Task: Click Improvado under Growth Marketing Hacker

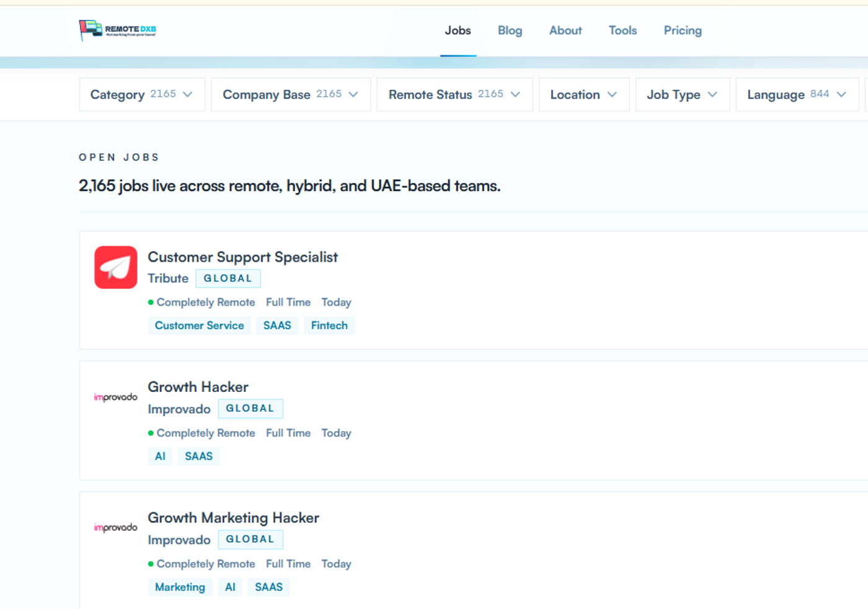Action: coord(179,540)
